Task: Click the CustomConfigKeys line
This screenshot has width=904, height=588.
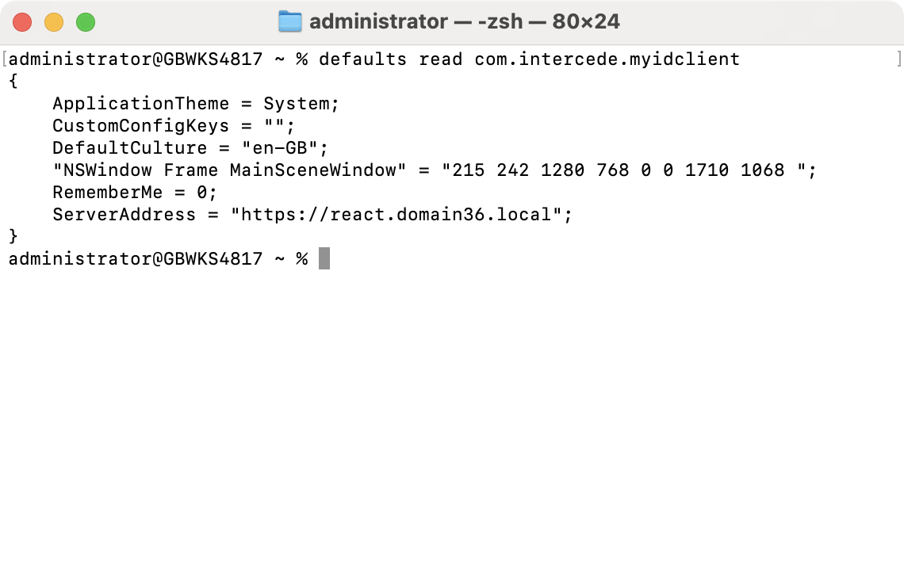Action: tap(174, 126)
